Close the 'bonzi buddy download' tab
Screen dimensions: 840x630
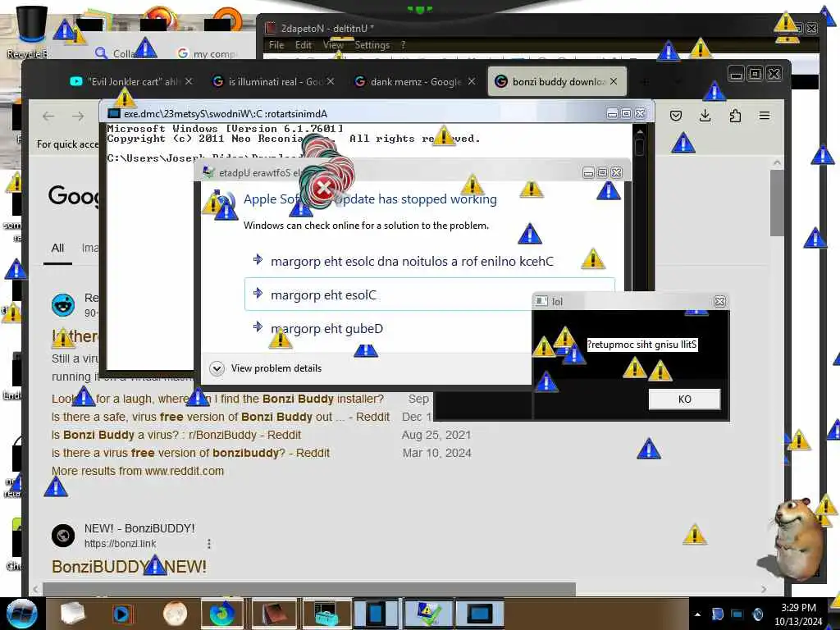[x=614, y=81]
